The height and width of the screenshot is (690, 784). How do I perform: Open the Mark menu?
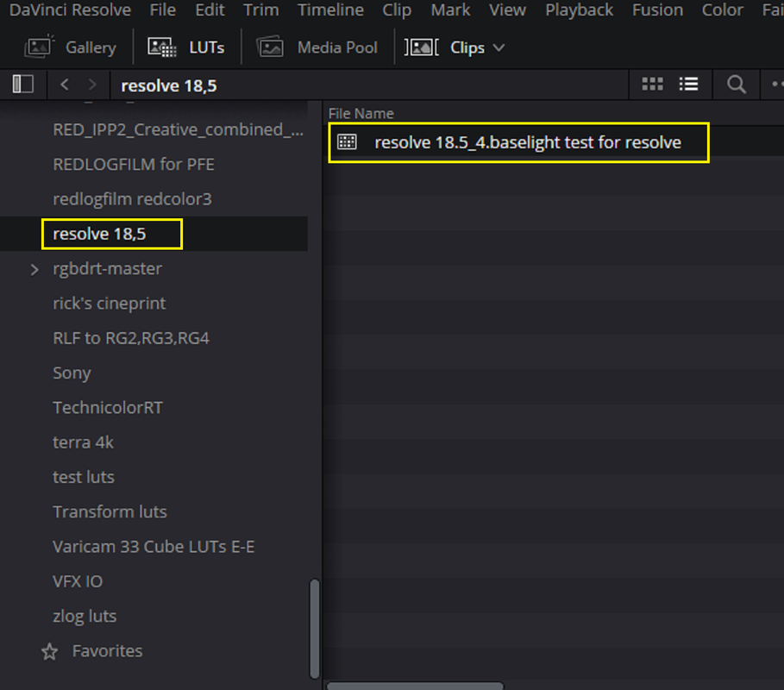450,10
